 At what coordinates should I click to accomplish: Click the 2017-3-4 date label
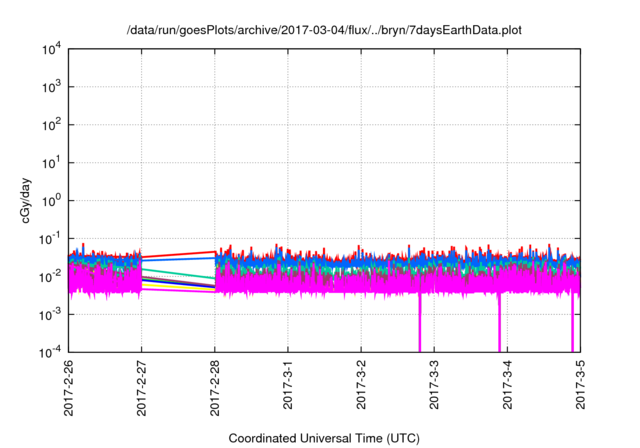[x=507, y=384]
